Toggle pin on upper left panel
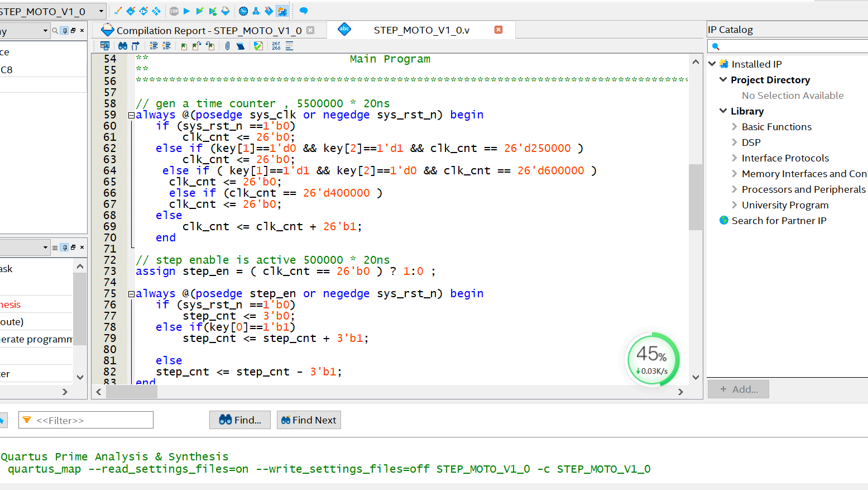Screen dimensions: 868x490 tap(65, 31)
